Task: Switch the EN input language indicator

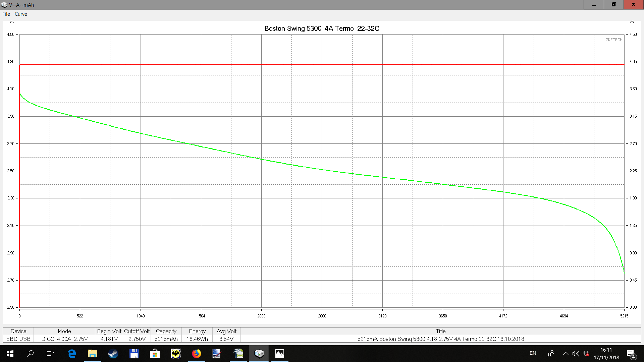Action: click(533, 353)
